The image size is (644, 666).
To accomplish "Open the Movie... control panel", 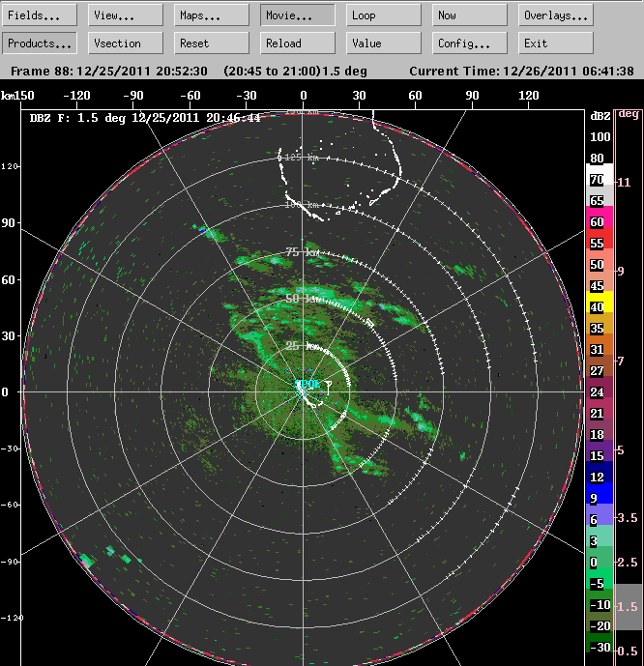I will (298, 15).
